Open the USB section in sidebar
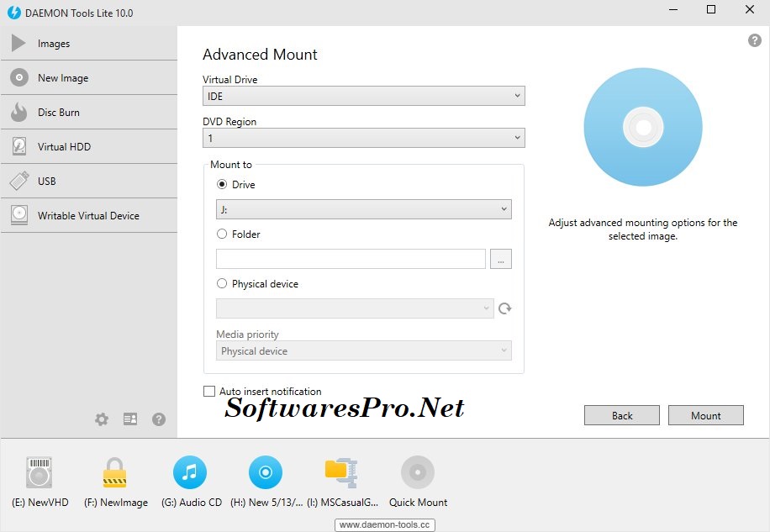Screen dimensions: 770x532 (x=50, y=181)
